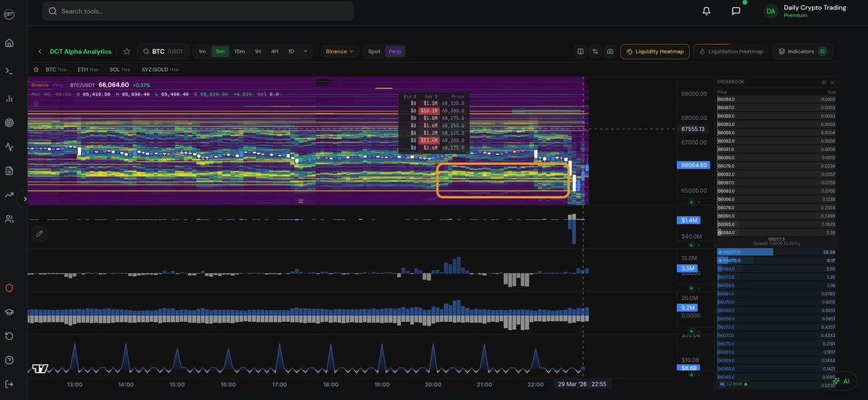Open the Binance exchange dropdown
Screen dimensions: 868x400
click(339, 51)
